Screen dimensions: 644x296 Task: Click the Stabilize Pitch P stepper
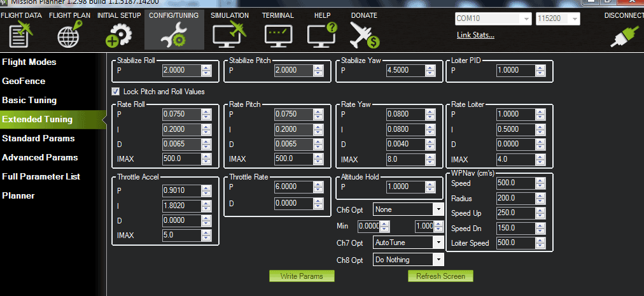[318, 70]
